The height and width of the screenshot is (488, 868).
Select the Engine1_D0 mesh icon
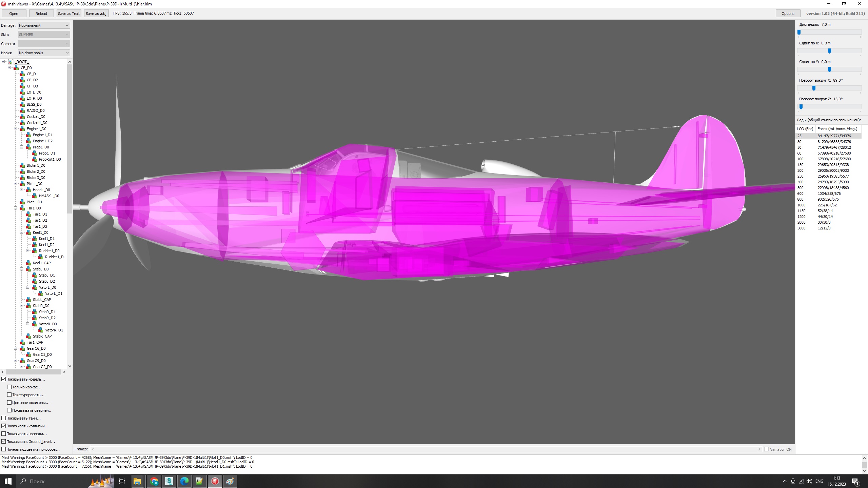click(x=22, y=129)
